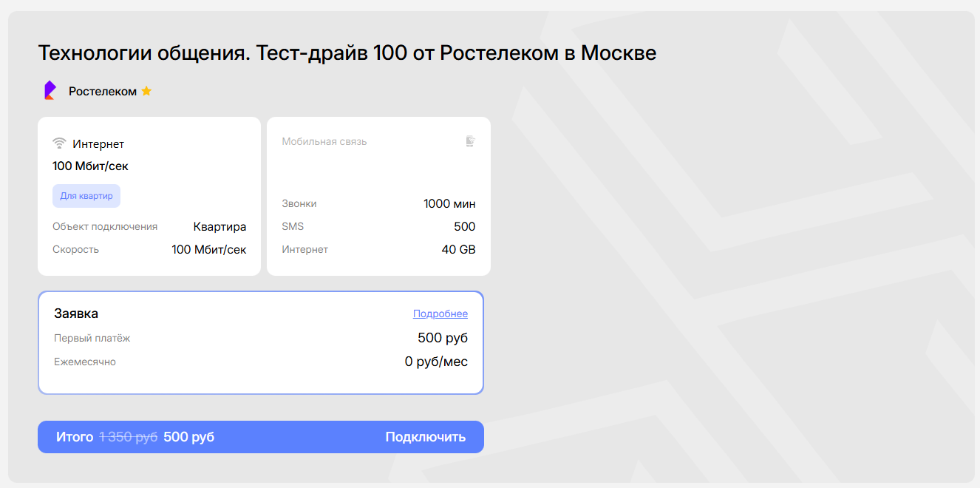Click the SMS 500 value
The height and width of the screenshot is (488, 980).
coord(464,227)
